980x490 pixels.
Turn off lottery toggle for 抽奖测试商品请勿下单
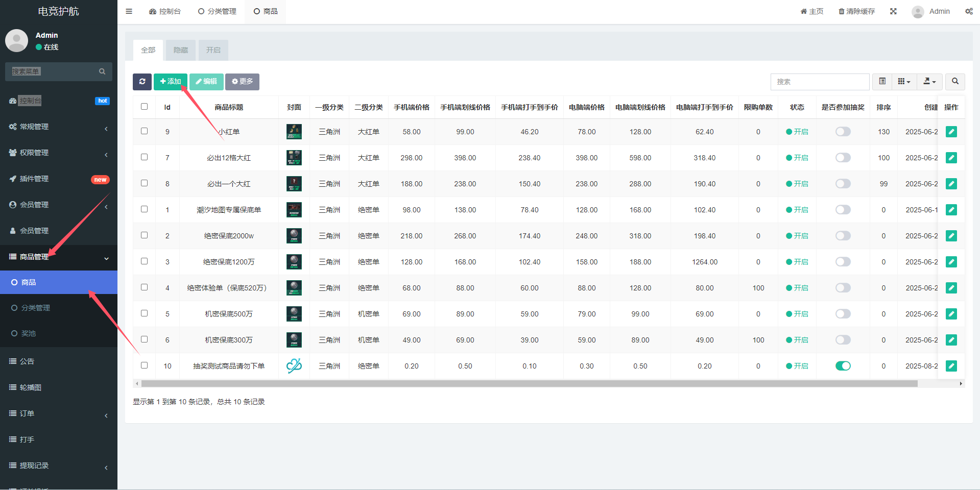843,366
